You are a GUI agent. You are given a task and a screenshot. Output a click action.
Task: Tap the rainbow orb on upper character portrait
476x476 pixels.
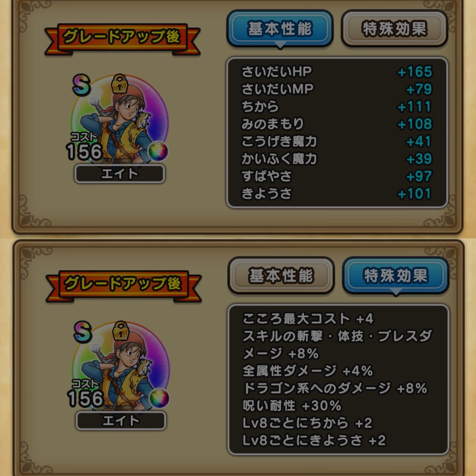158,151
